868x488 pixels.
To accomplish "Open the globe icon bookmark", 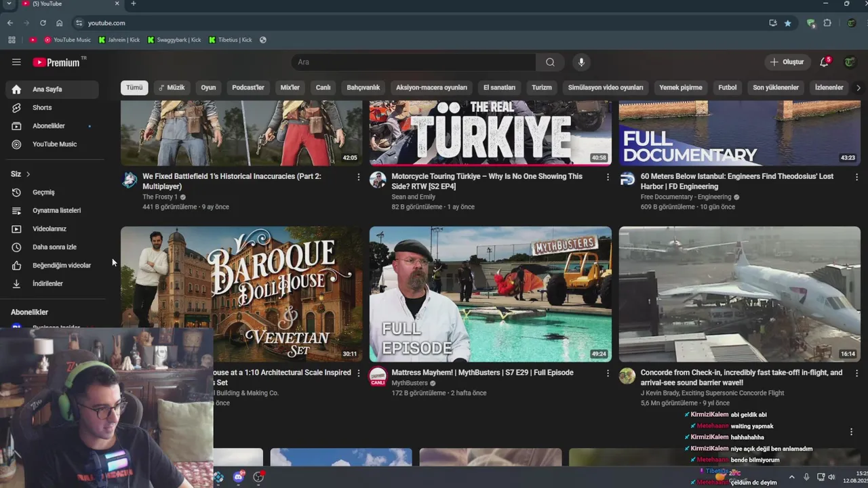I will [x=263, y=40].
